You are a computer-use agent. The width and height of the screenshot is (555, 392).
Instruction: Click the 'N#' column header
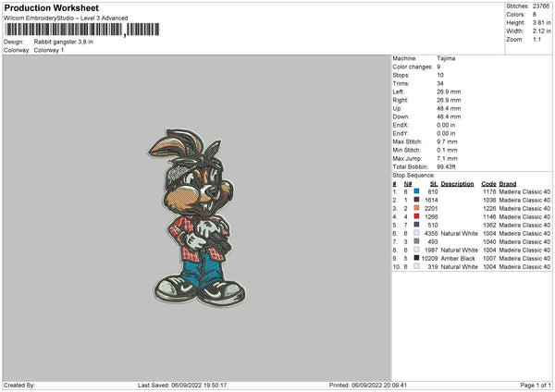[408, 184]
